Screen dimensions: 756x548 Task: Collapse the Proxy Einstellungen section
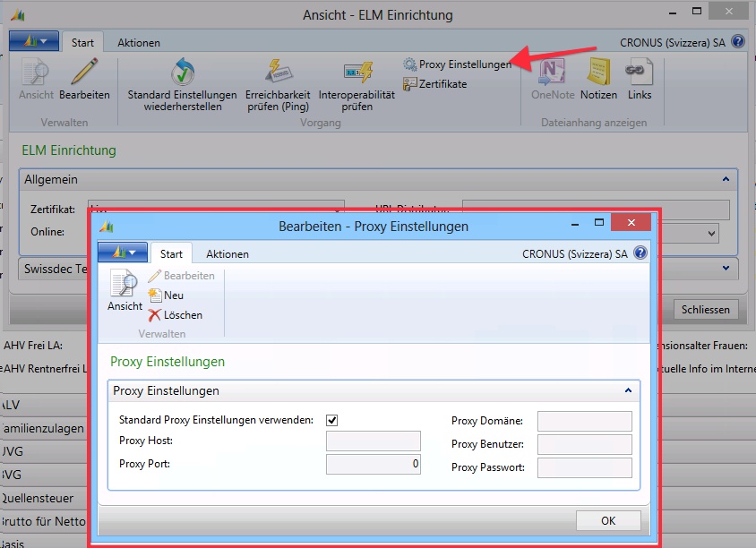[x=625, y=391]
